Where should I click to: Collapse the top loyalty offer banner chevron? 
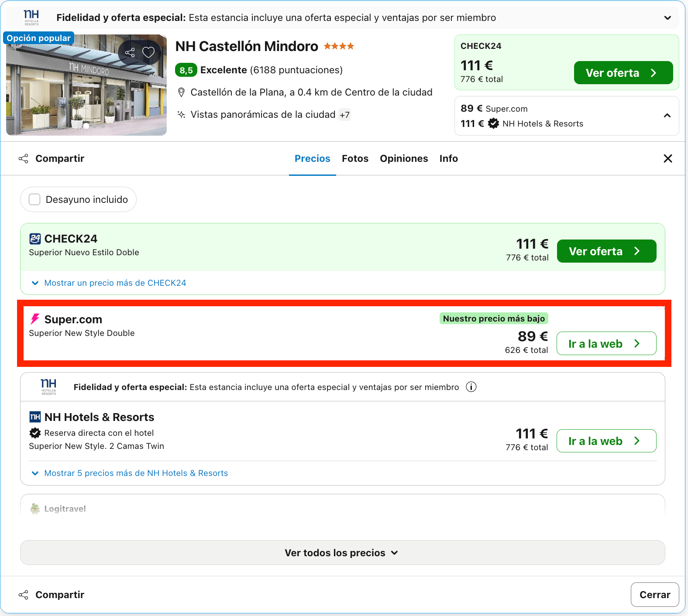coord(667,18)
